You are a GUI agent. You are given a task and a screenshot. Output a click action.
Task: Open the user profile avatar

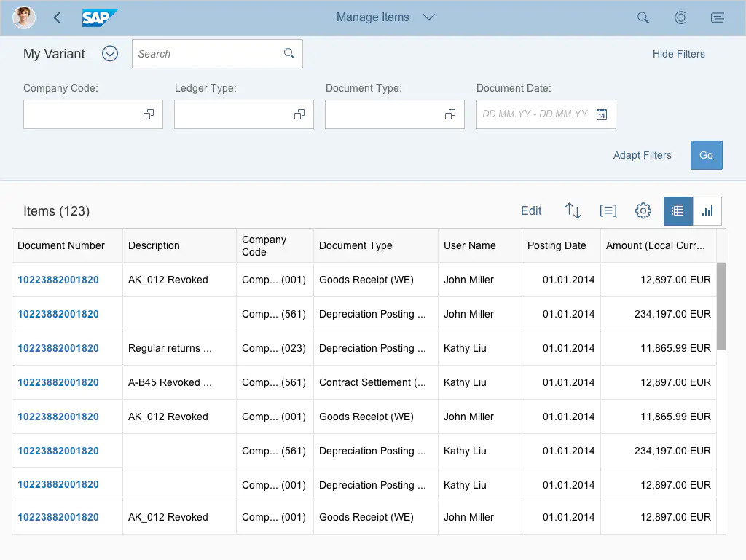coord(24,17)
